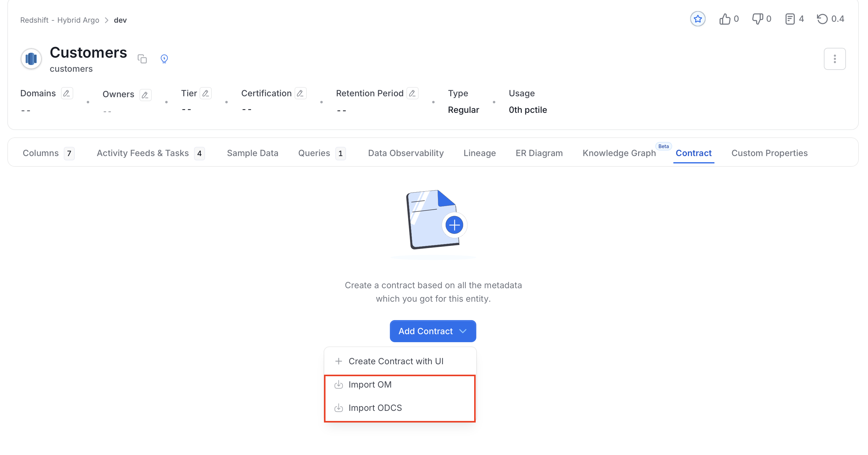Switch to the Columns tab
Image resolution: width=868 pixels, height=455 pixels.
click(x=48, y=153)
